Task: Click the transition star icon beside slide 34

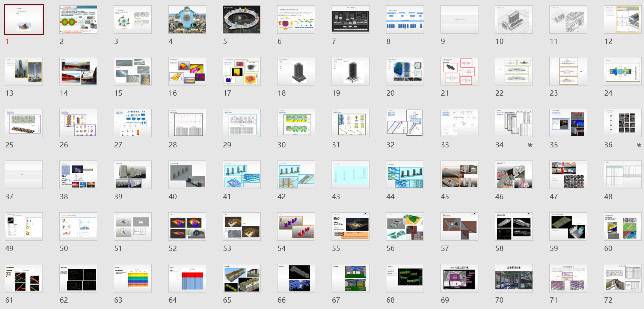Action: point(530,145)
